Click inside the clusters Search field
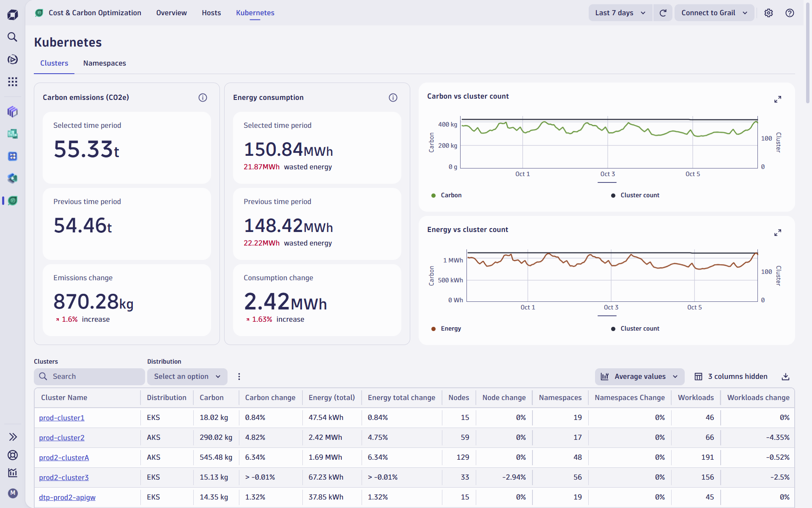 click(89, 376)
